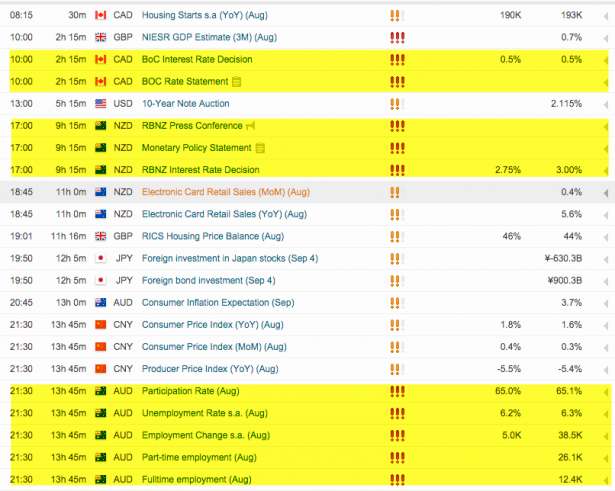Screen dimensions: 615x491
Task: Expand details arrow for 10-Year Note Auction row
Action: [x=606, y=104]
